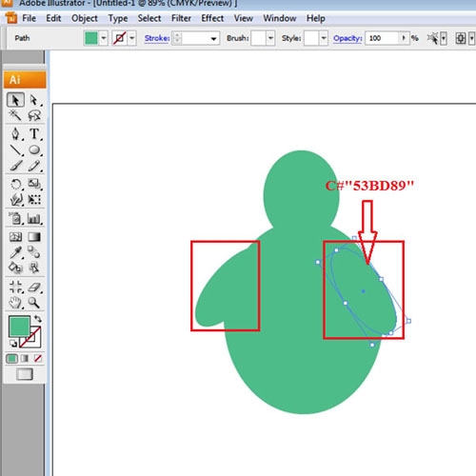Open the Select Similar options dropdown arrow
476x476 pixels.
click(444, 38)
